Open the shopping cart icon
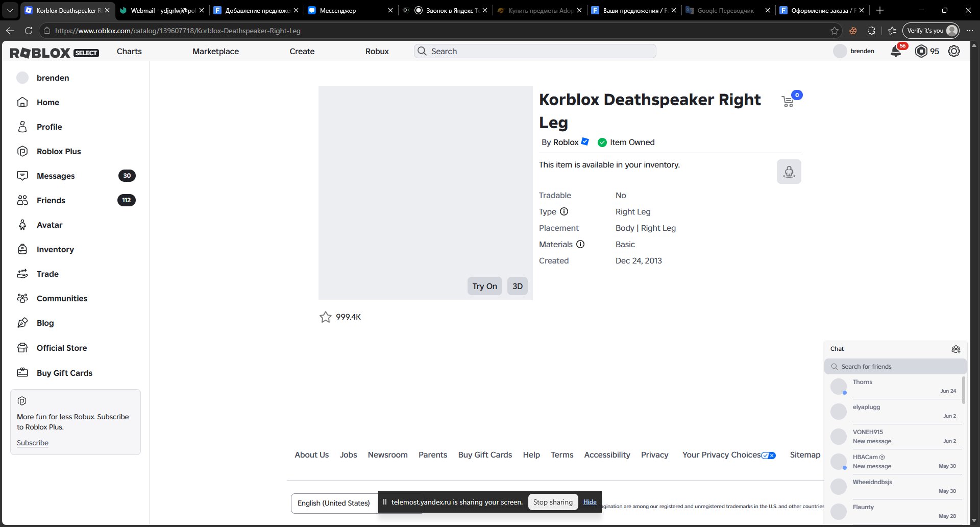This screenshot has height=527, width=980. pos(788,101)
